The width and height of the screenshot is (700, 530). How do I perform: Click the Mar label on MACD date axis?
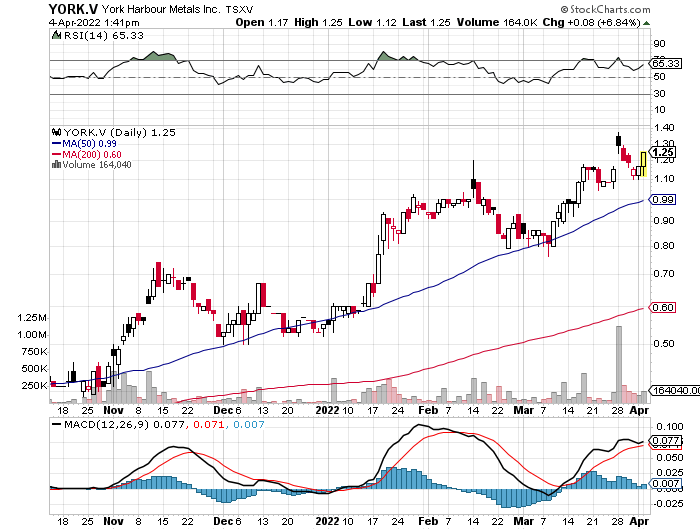[x=523, y=521]
